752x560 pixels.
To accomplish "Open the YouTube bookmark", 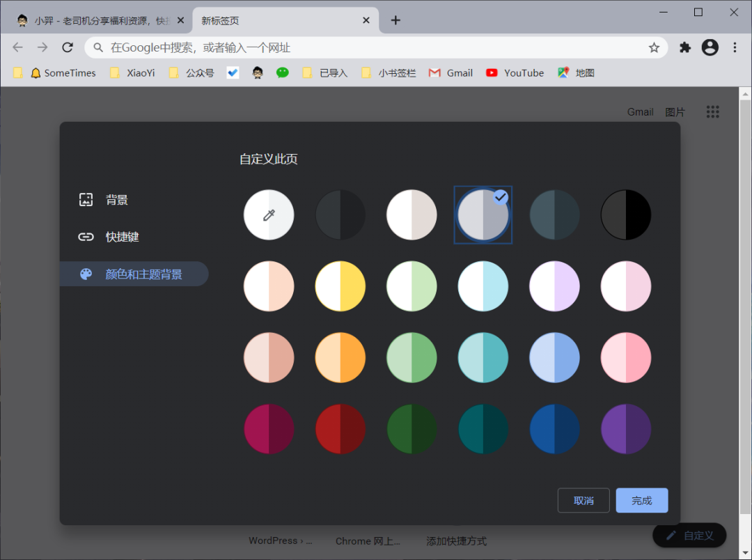I will point(515,72).
